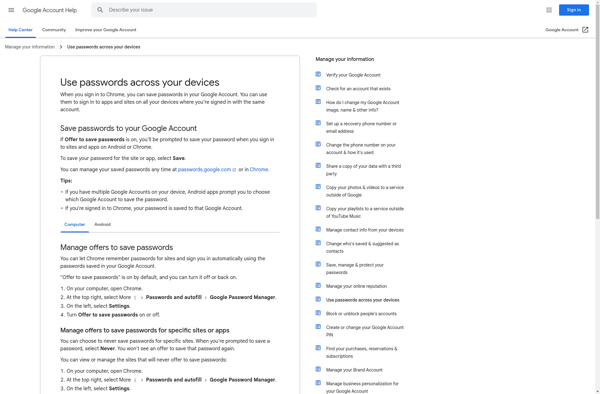Click the article icon beside Copy your playlists

tap(318, 208)
